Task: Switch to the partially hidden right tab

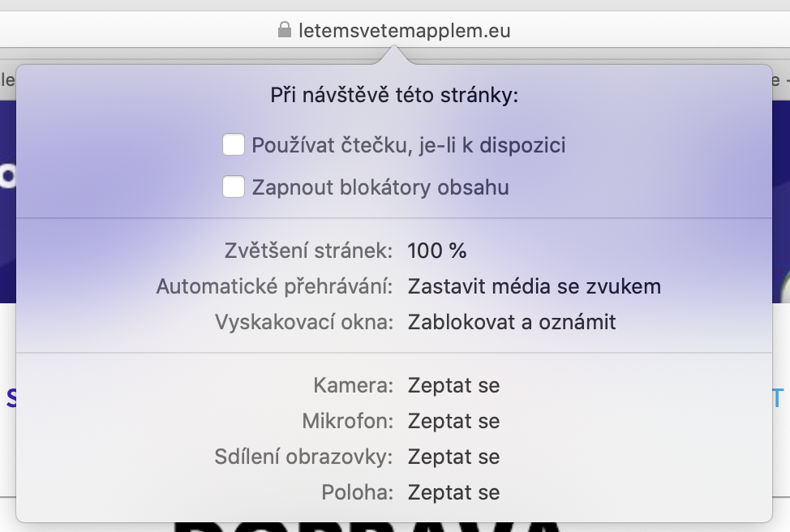Action: click(781, 79)
